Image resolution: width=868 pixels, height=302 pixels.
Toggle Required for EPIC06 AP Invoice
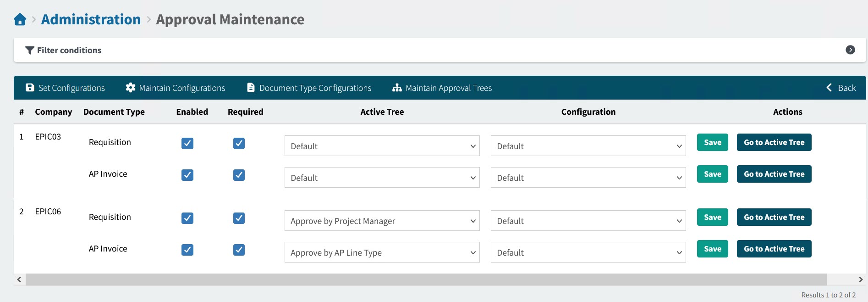(239, 250)
